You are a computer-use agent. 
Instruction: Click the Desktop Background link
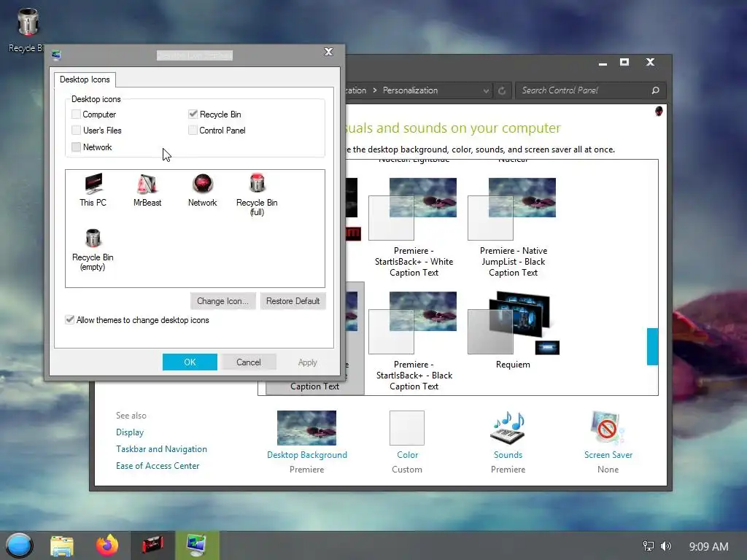click(307, 455)
